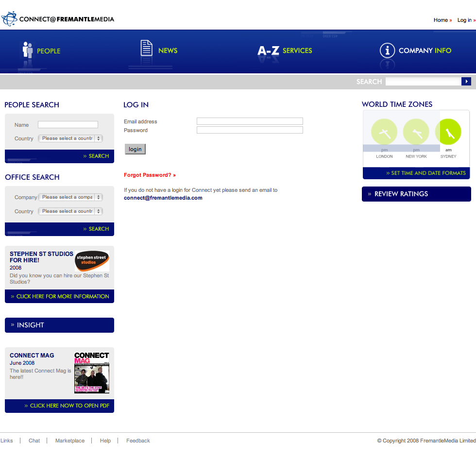Click the Password field

tap(250, 130)
